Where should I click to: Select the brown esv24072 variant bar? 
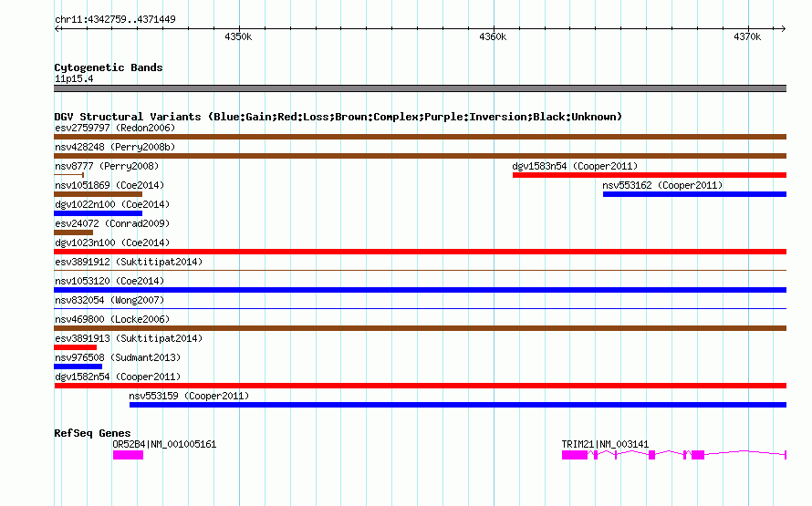[74, 232]
